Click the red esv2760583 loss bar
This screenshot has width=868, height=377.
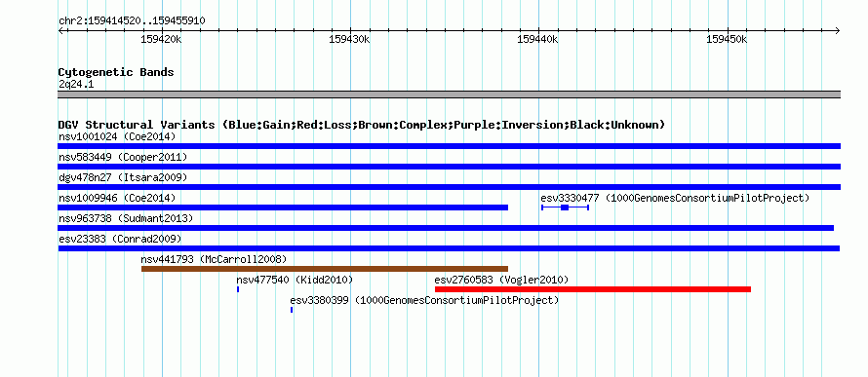tap(593, 289)
